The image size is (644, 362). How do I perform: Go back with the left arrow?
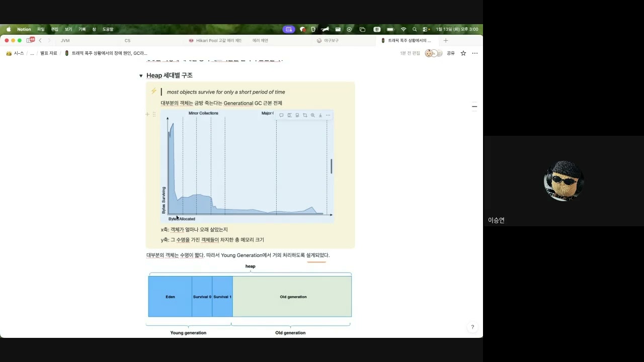click(40, 40)
